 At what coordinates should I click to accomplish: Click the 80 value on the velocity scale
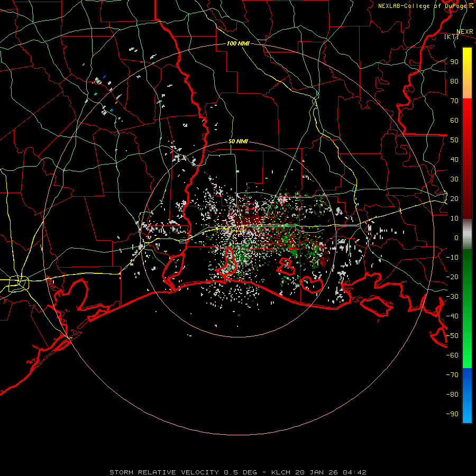point(454,81)
